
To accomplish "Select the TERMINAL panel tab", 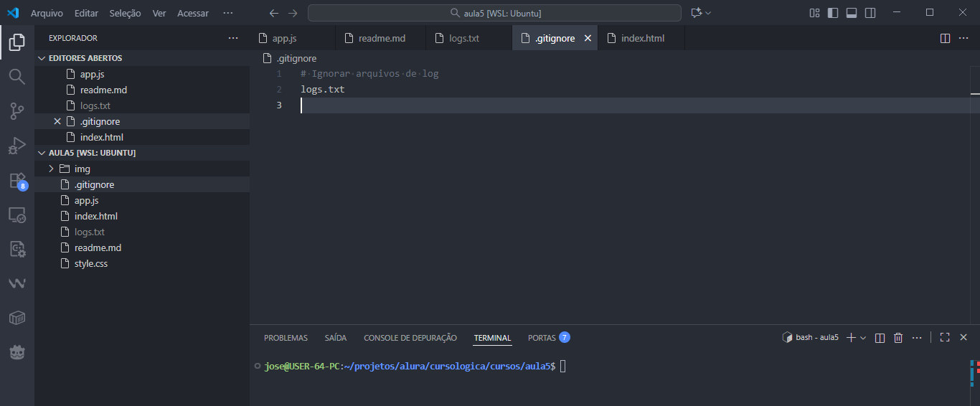I will (x=492, y=338).
